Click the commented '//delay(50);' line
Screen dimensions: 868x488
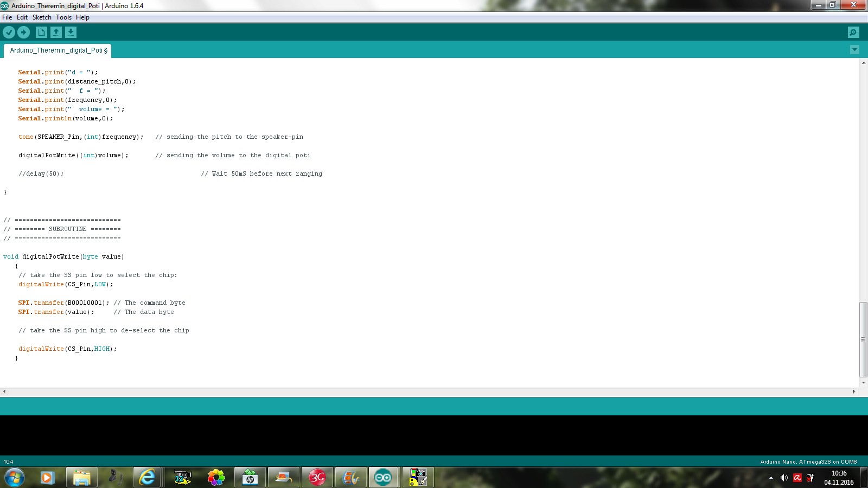41,174
